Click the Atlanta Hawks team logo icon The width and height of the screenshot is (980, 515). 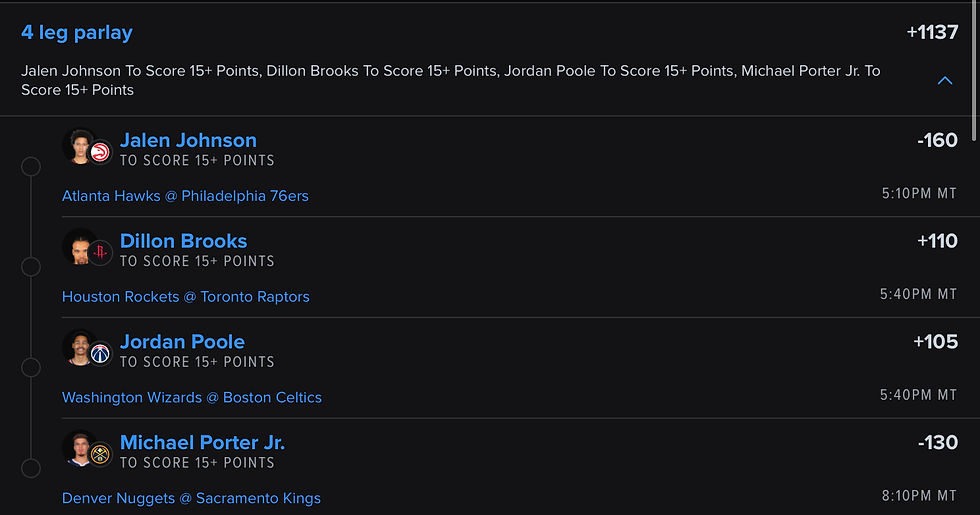pos(100,153)
